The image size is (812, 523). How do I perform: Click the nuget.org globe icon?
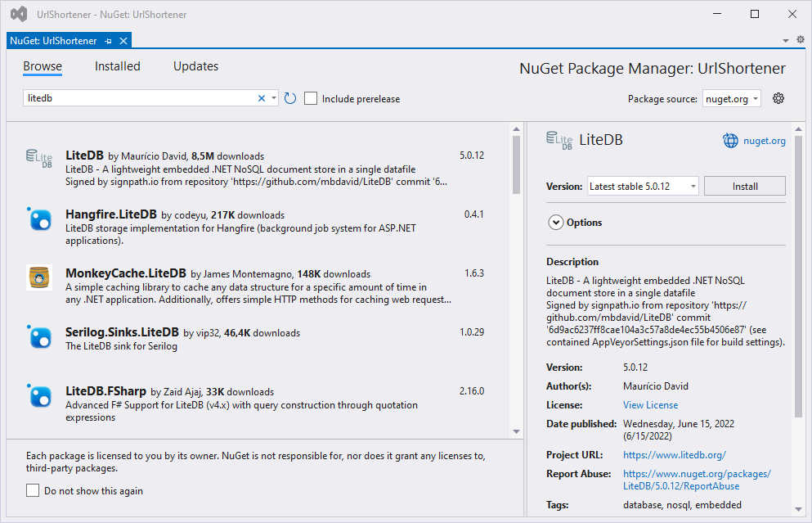tap(730, 141)
